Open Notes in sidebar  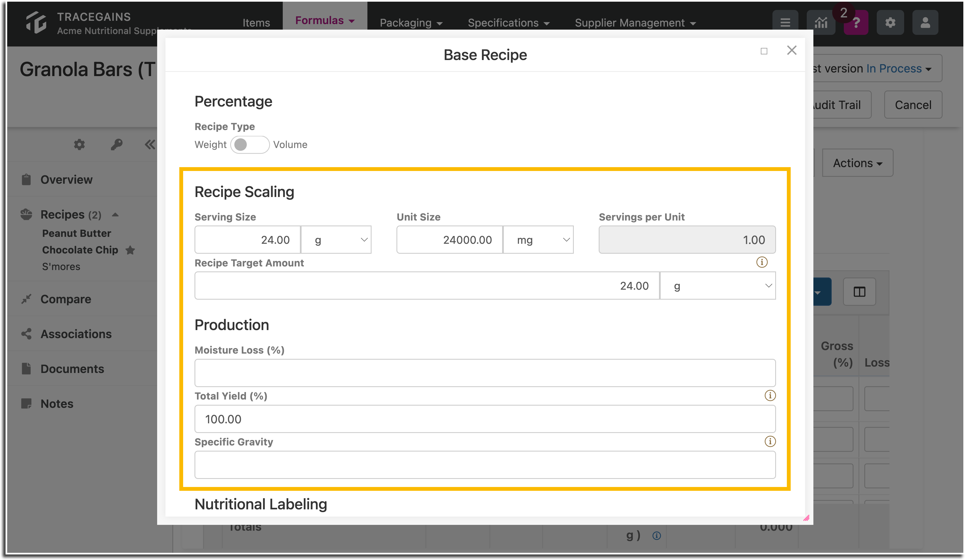(x=57, y=403)
